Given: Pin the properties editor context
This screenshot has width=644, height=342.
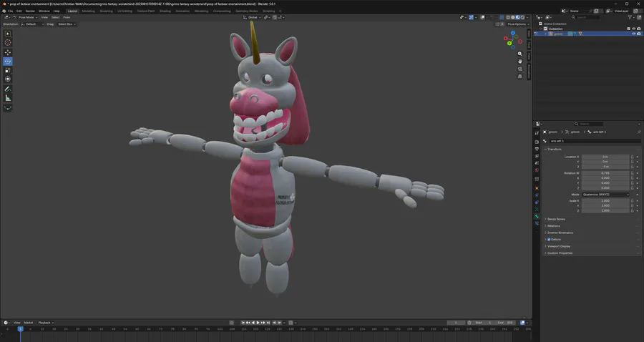Looking at the screenshot, I should (639, 132).
